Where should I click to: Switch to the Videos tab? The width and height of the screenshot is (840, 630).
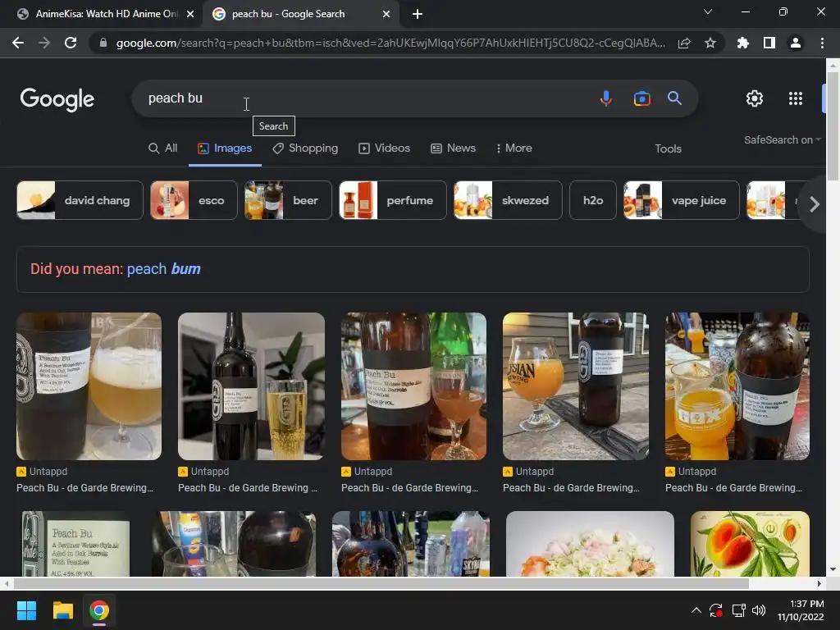tap(384, 148)
